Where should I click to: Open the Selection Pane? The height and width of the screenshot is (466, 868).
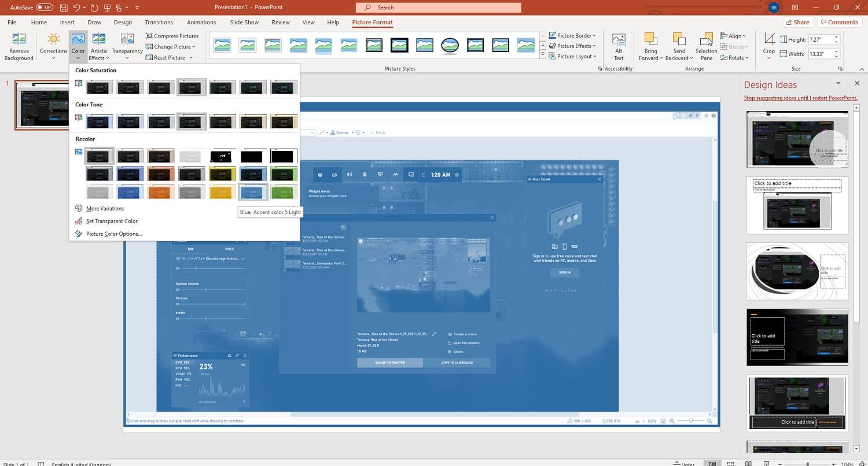pos(706,46)
